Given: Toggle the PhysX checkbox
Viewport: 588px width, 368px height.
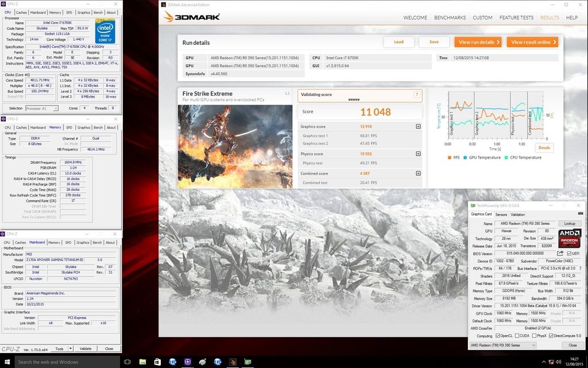Looking at the screenshot, I should pyautogui.click(x=533, y=336).
